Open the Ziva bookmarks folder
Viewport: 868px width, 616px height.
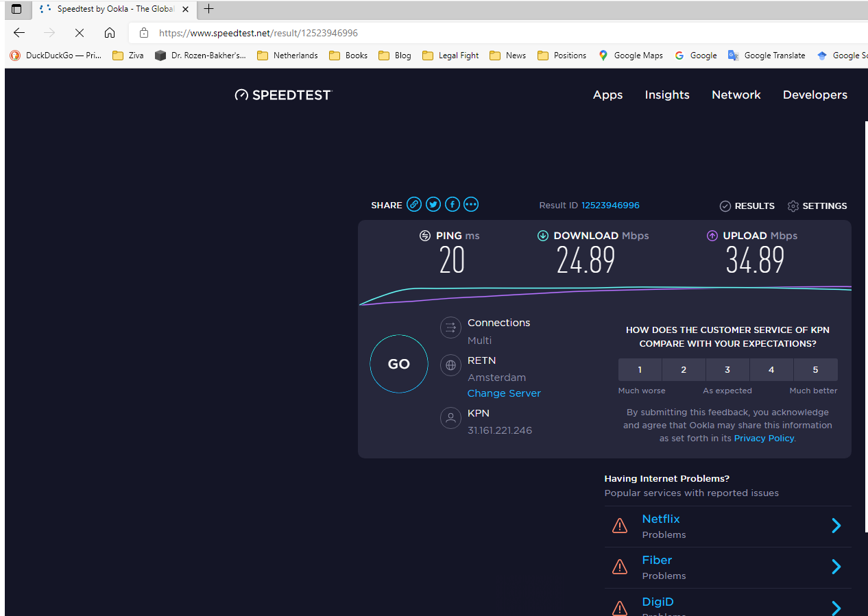coord(128,56)
